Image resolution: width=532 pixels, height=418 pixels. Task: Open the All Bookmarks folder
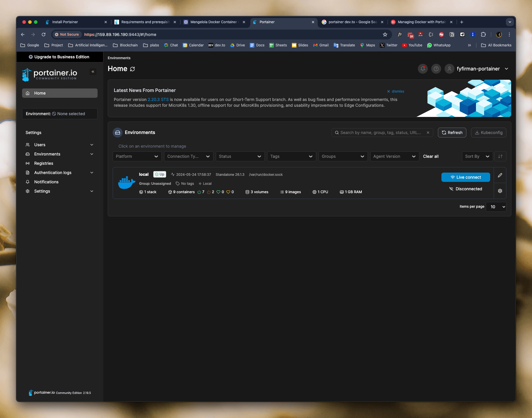(496, 45)
